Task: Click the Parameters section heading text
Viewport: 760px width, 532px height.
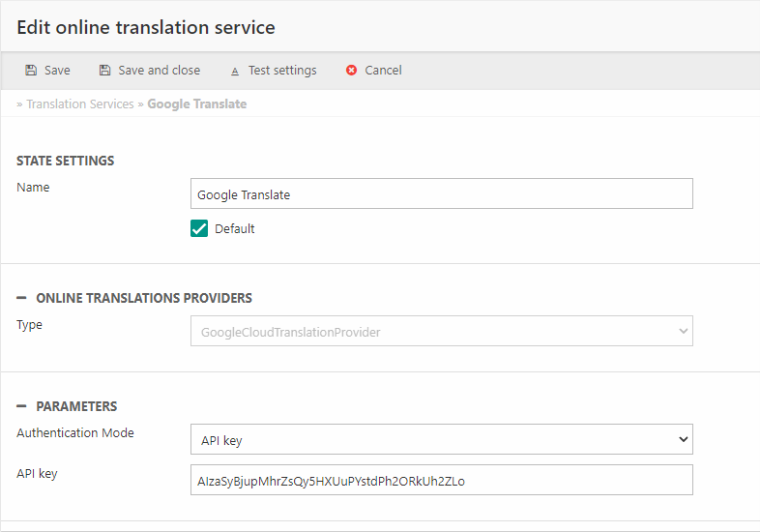Action: point(76,406)
